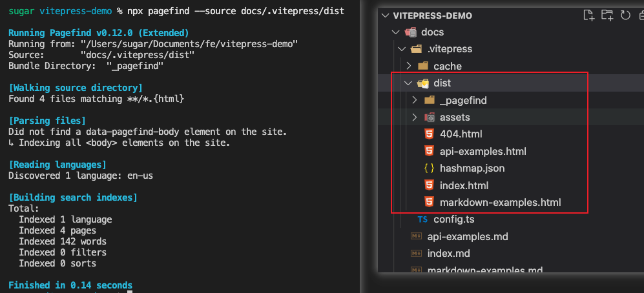
Task: Click the "Indexed 0 filters" line
Action: pos(63,252)
